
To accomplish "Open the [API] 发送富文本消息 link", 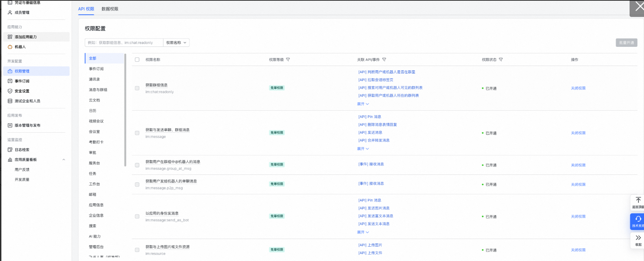I will (376, 216).
